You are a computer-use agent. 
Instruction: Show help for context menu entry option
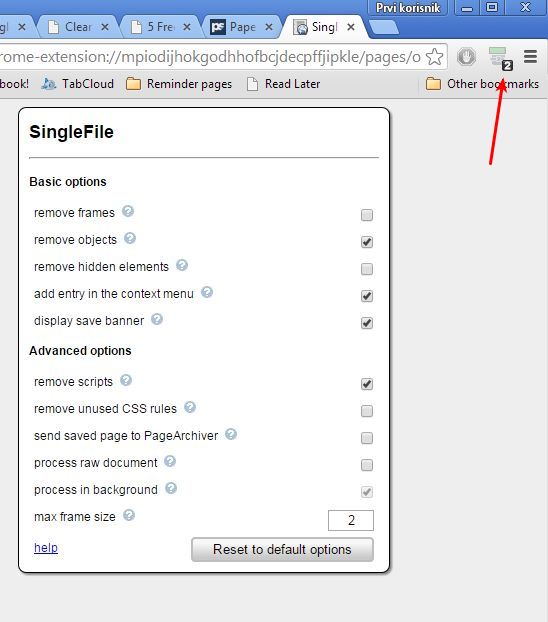coord(207,292)
